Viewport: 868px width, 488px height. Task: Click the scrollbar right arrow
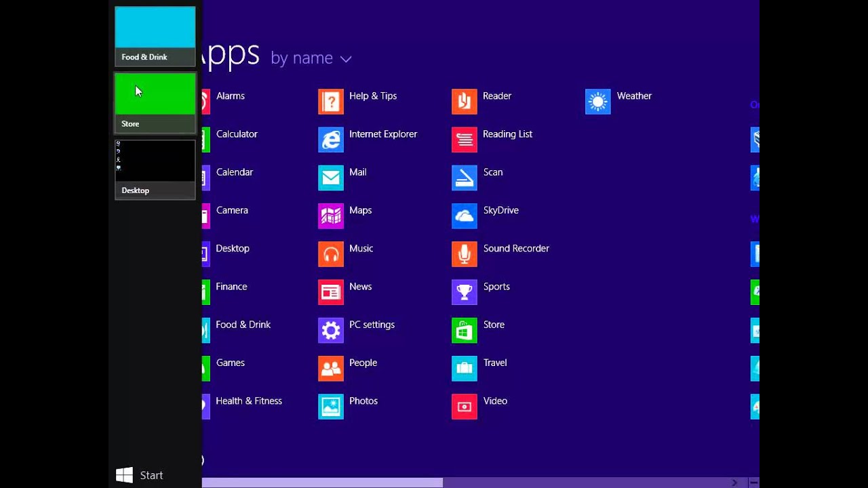pos(734,483)
